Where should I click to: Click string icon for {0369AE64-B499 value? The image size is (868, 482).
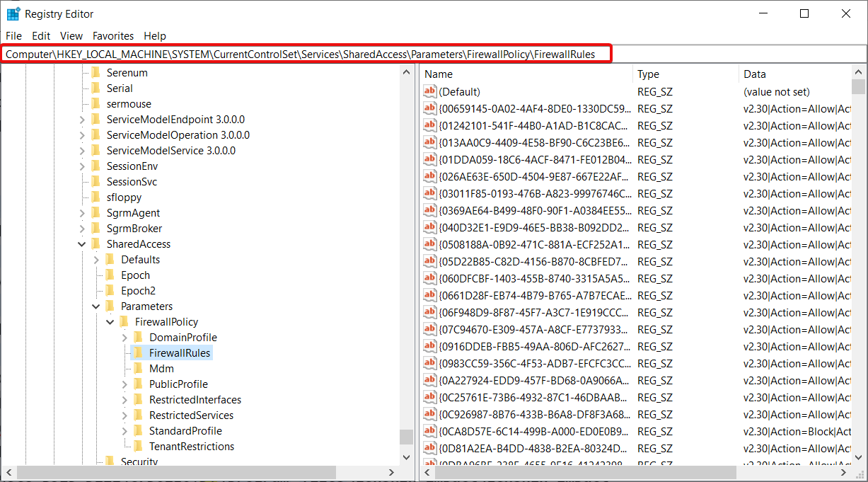[x=430, y=210]
